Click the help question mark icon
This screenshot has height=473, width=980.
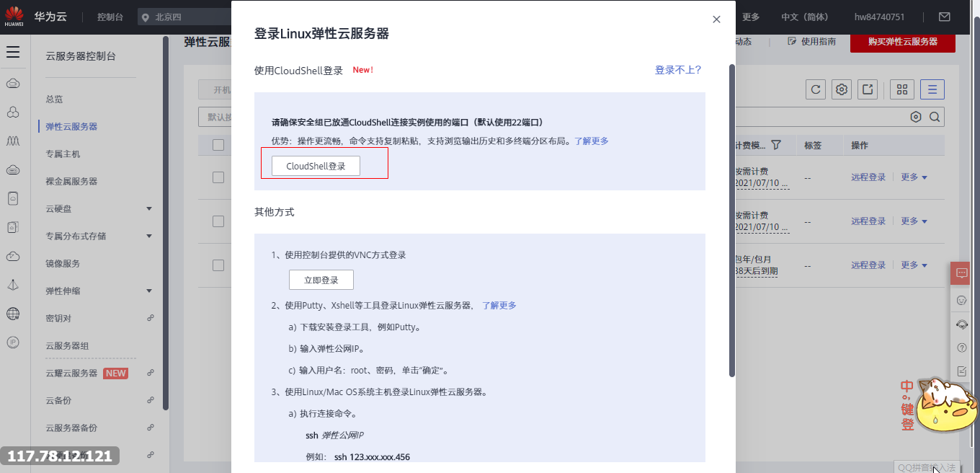point(961,348)
